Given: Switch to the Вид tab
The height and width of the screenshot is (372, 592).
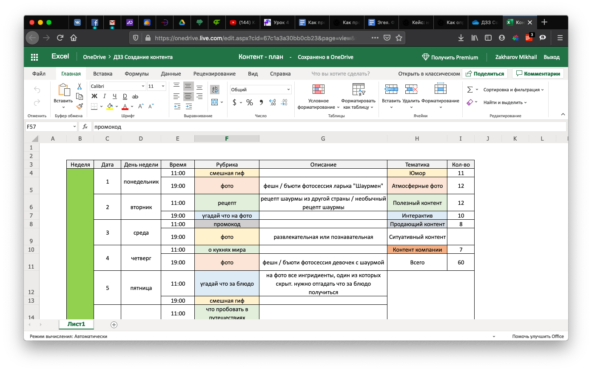Looking at the screenshot, I should point(253,74).
